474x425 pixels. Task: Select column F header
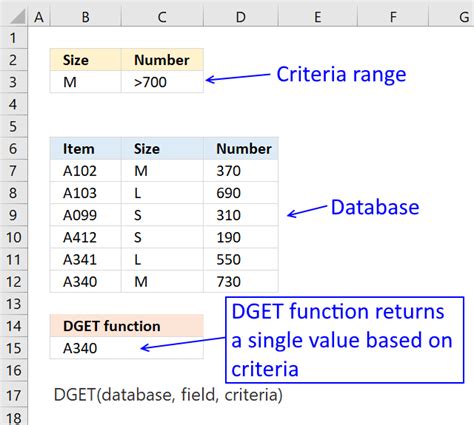(393, 17)
